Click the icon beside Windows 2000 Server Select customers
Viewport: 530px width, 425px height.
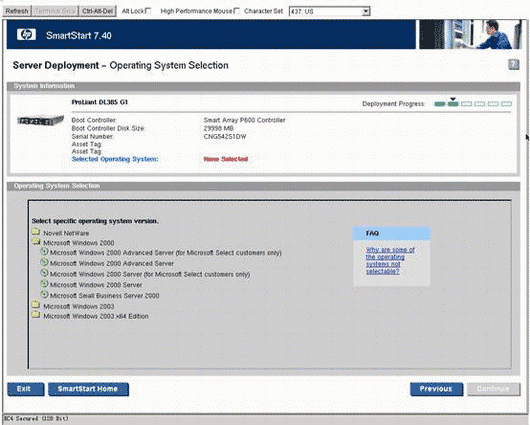pos(44,273)
